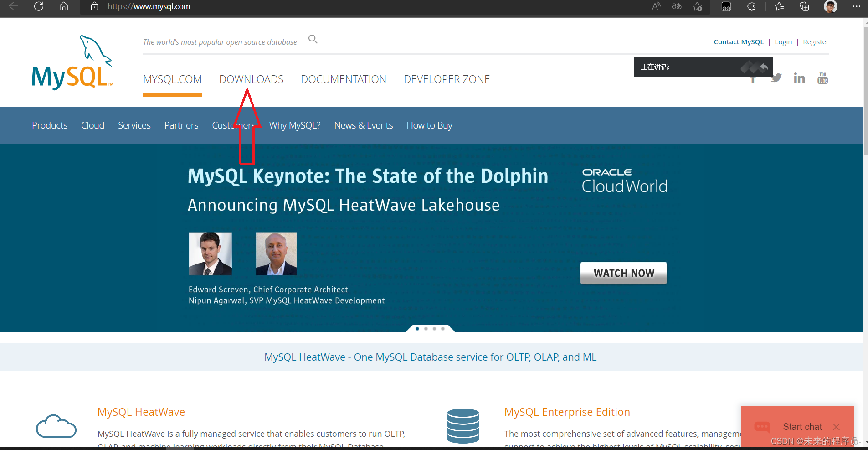Open the How to Buy menu item
The image size is (868, 450).
pos(429,125)
